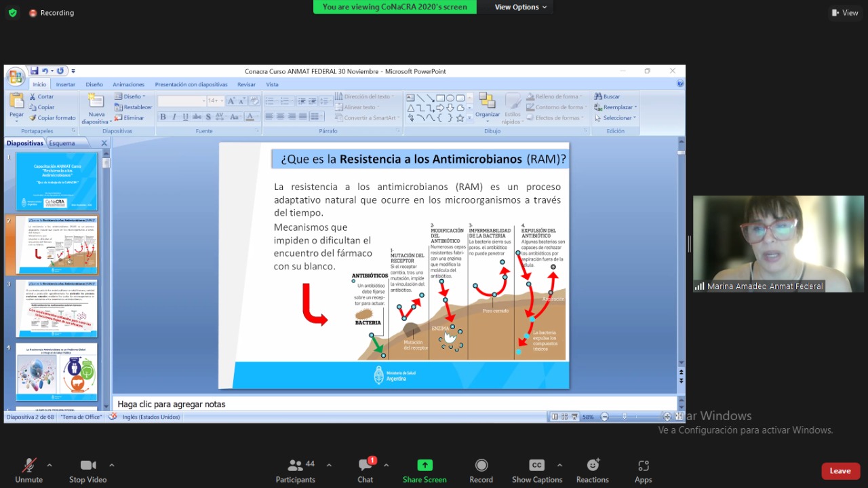
Task: Open Buscar in the Edición group
Action: [x=614, y=96]
